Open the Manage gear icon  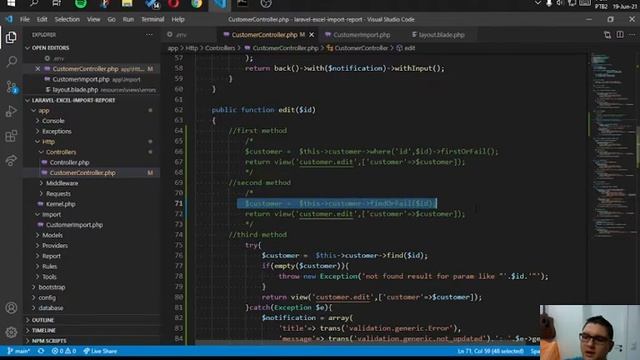[11, 332]
